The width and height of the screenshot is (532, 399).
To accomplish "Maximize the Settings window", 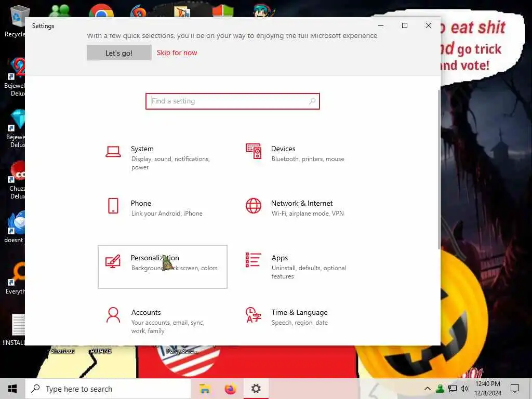I will click(404, 25).
